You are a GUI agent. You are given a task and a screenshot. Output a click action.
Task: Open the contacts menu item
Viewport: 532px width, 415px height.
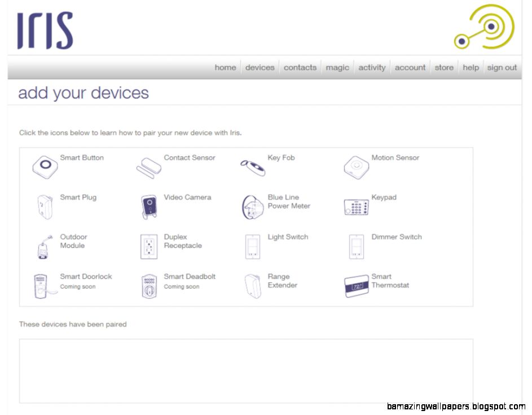[300, 68]
